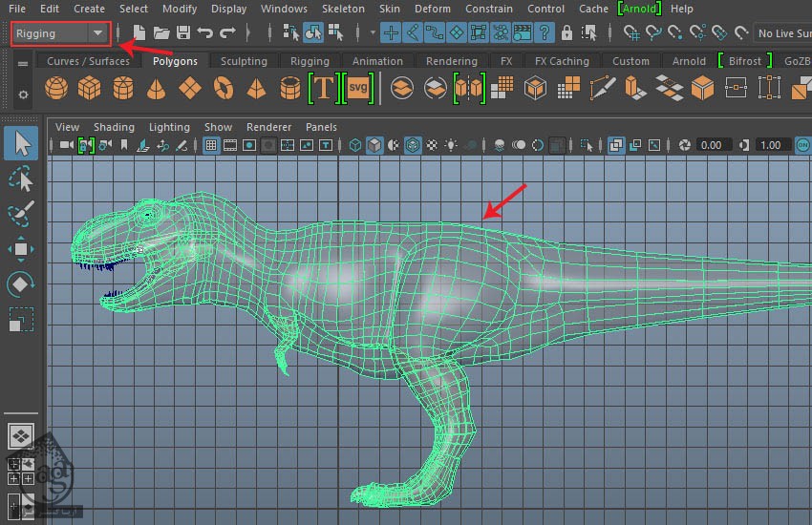Choose the Move tool in toolbox
812x525 pixels.
[21, 249]
